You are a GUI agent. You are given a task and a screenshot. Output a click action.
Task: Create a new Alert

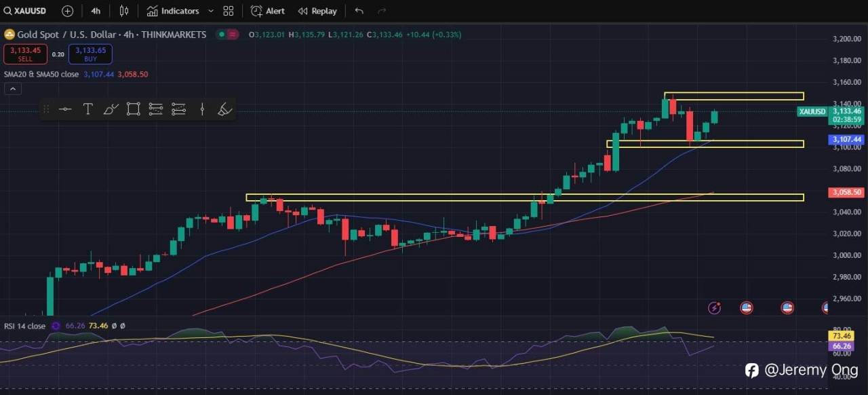(x=268, y=11)
